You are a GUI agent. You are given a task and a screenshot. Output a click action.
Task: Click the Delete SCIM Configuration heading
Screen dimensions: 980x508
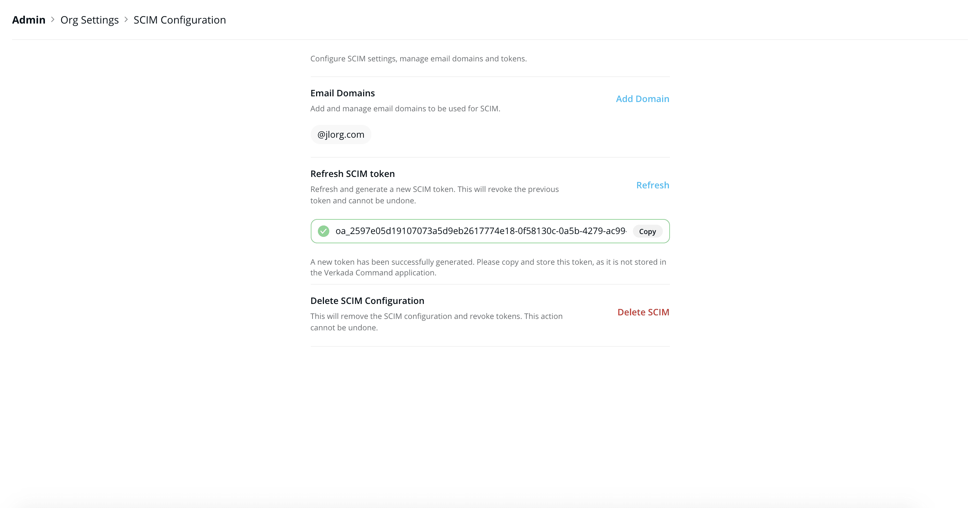click(367, 301)
